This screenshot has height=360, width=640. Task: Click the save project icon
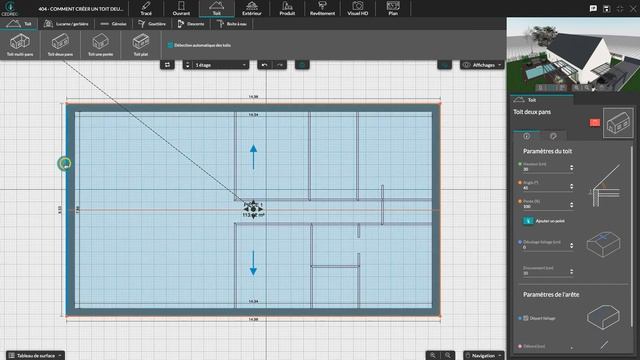click(607, 9)
